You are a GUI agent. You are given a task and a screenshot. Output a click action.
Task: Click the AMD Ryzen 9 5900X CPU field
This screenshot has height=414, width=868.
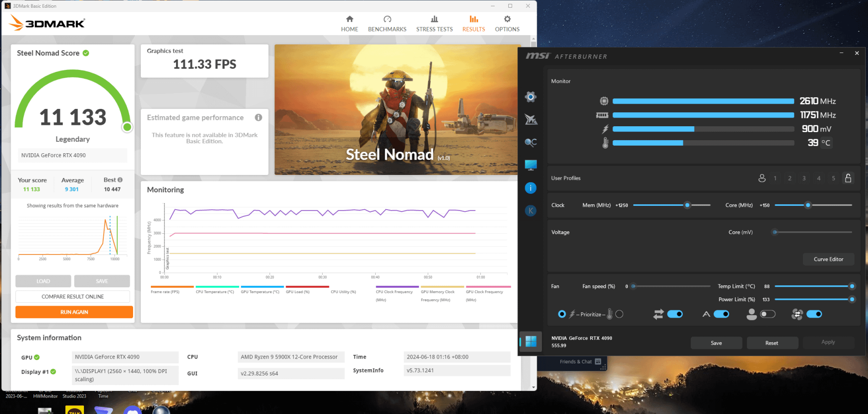[x=291, y=357]
